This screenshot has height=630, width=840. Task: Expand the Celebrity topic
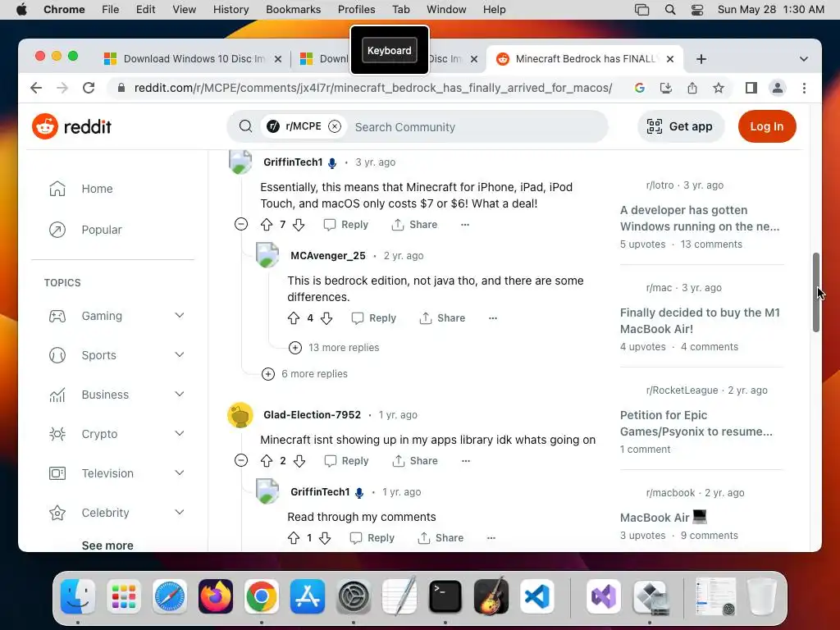pos(180,512)
